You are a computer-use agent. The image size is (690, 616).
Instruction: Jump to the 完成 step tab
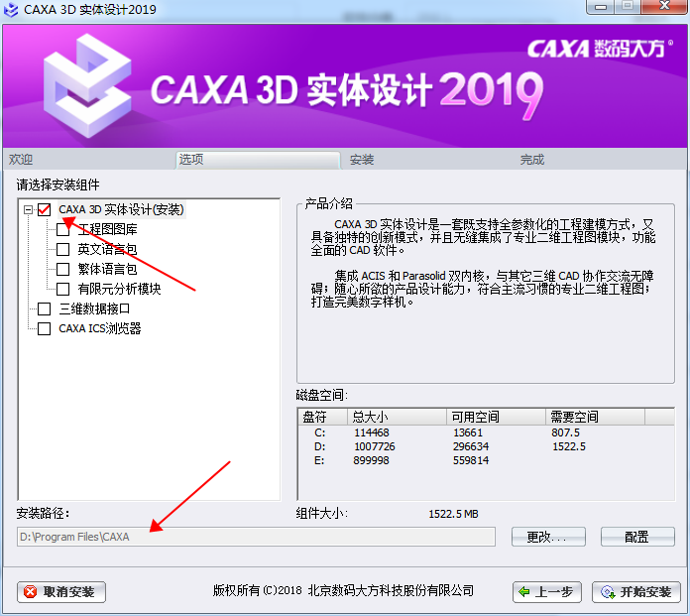tap(532, 160)
